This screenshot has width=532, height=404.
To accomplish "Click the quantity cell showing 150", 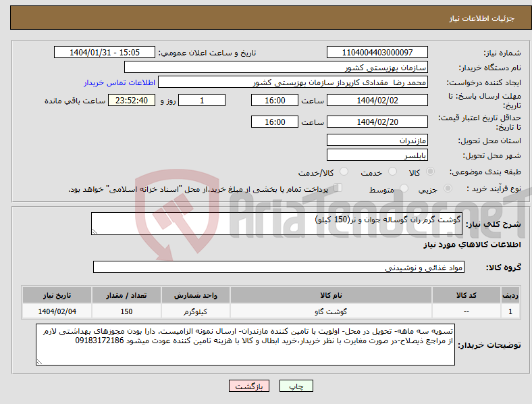I will pyautogui.click(x=126, y=311).
